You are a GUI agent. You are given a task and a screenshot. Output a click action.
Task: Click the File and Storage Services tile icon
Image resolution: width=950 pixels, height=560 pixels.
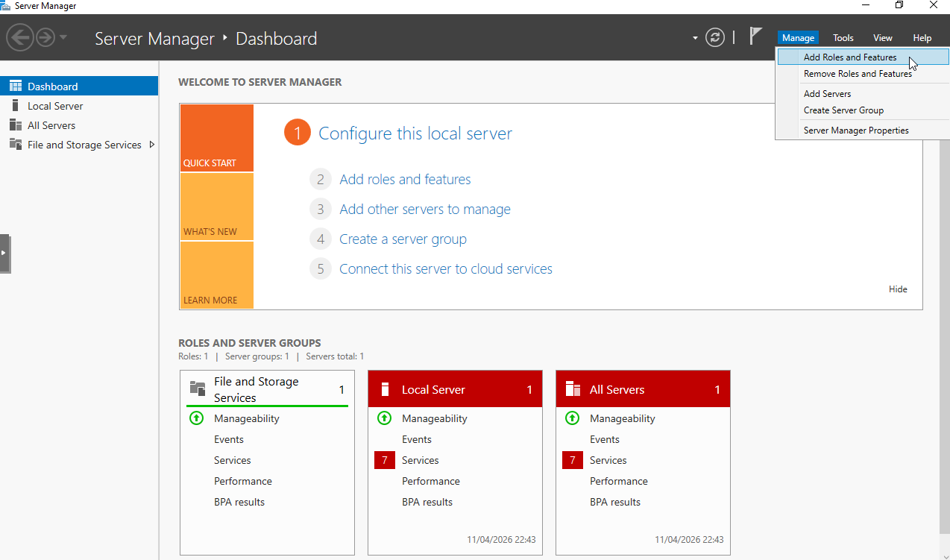click(x=198, y=388)
